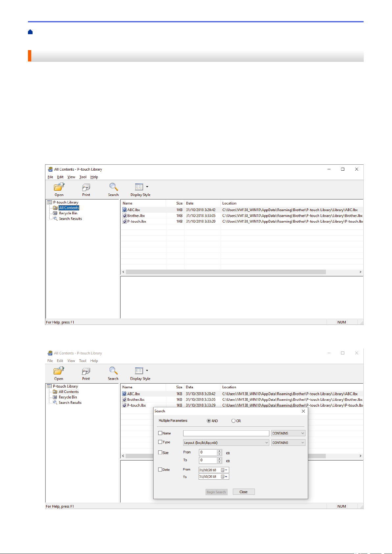Select Search Results in upper tree
392x554 pixels.
click(x=70, y=219)
